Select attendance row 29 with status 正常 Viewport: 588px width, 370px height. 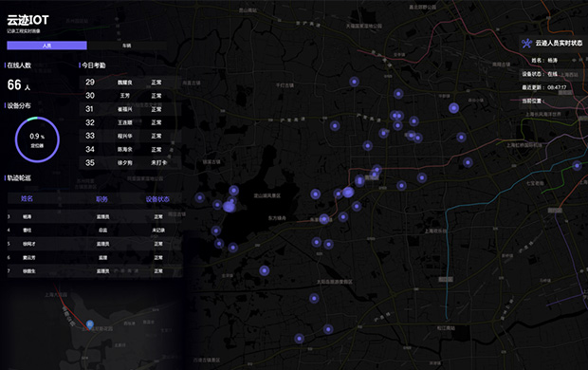click(x=130, y=83)
